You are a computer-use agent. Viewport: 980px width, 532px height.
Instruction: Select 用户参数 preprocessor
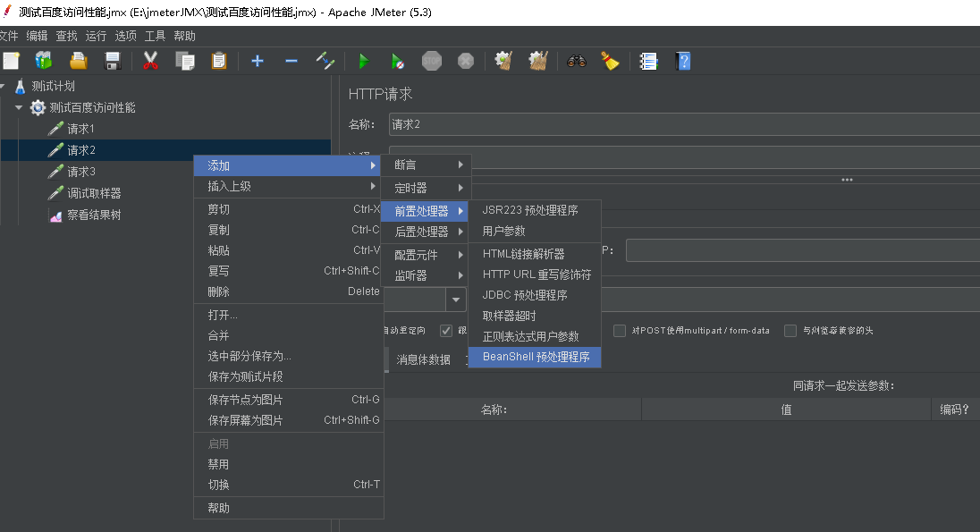535,232
